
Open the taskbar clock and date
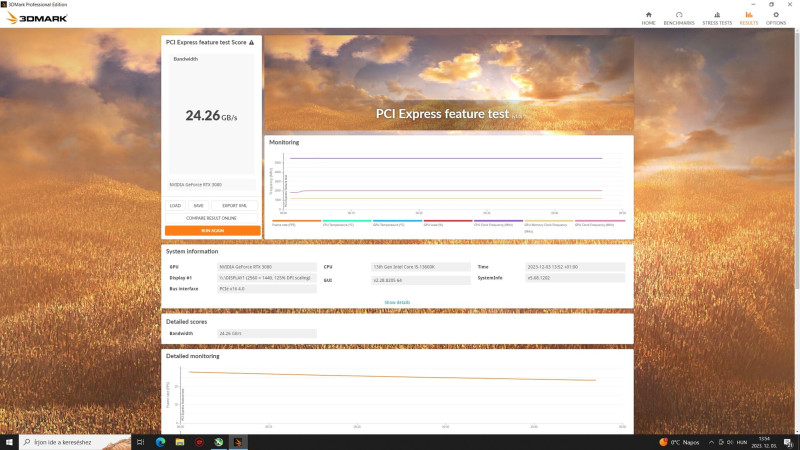coord(764,442)
